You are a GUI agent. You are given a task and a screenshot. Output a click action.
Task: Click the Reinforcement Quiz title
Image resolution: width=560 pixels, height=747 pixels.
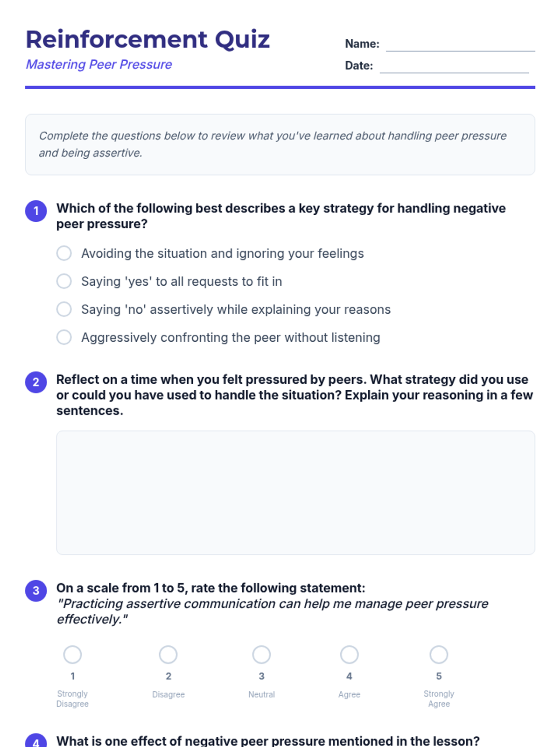pos(147,39)
